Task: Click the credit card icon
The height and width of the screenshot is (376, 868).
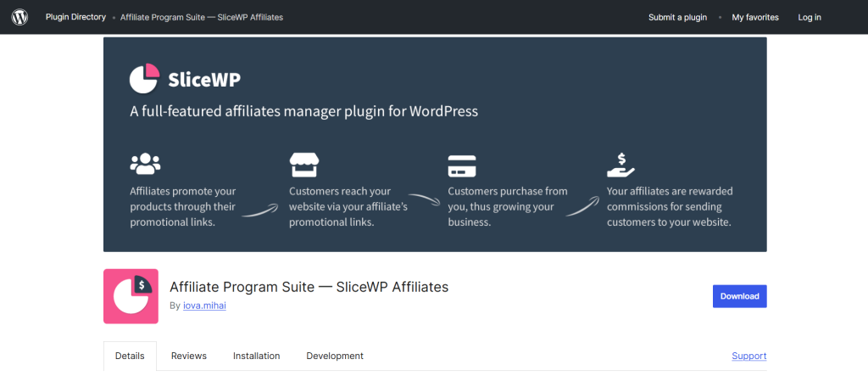Action: 462,166
